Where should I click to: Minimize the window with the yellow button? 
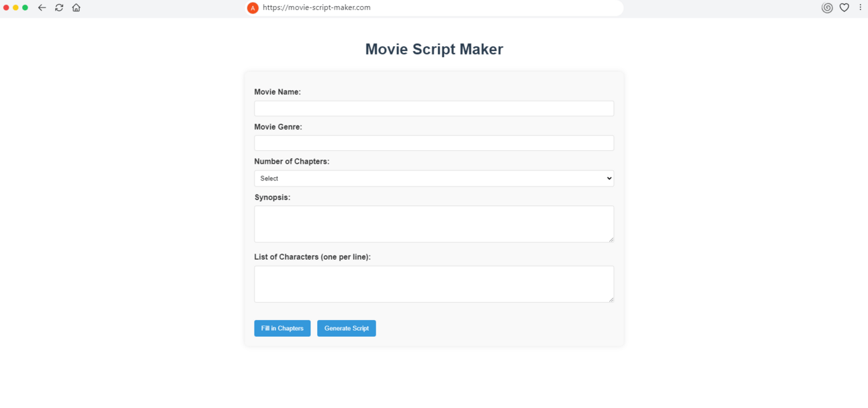point(15,7)
